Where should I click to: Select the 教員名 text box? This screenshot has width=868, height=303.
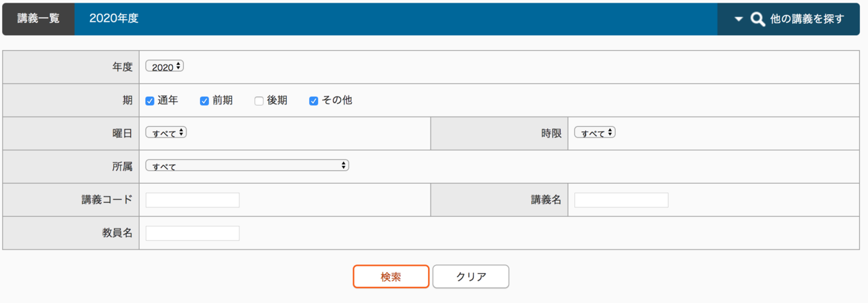point(193,233)
